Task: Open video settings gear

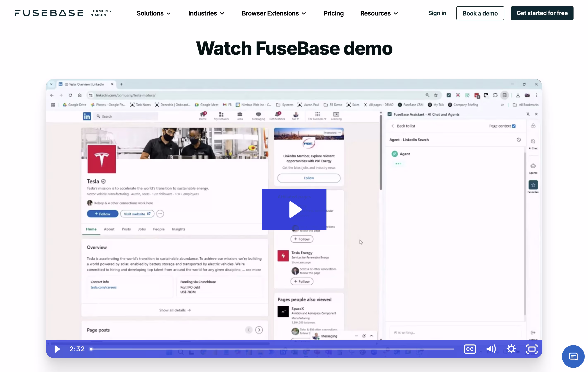Action: pyautogui.click(x=511, y=349)
